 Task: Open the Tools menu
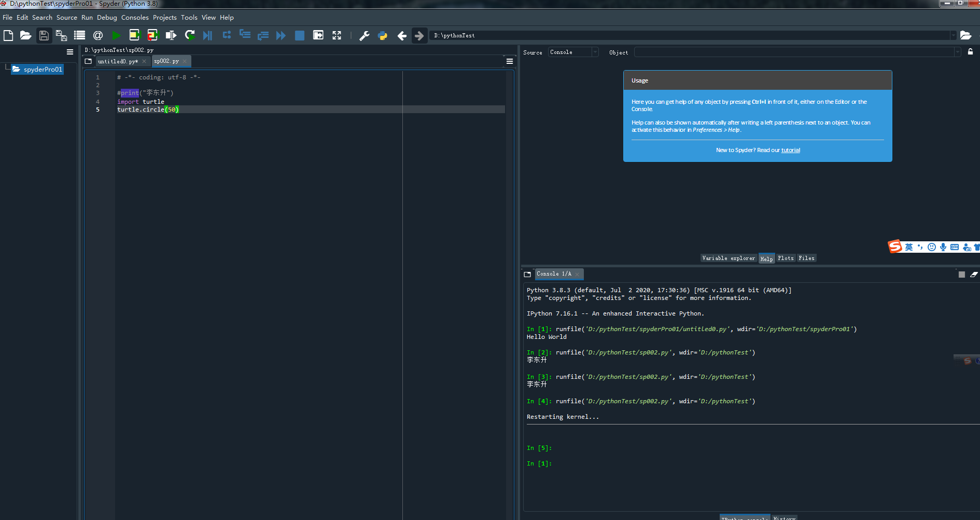tap(189, 17)
